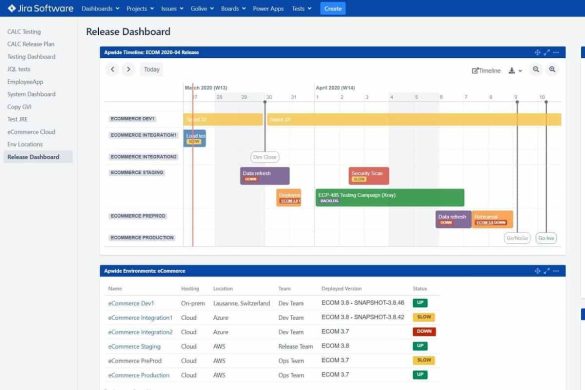Click the Today button on timeline
585x390 pixels.
(151, 69)
